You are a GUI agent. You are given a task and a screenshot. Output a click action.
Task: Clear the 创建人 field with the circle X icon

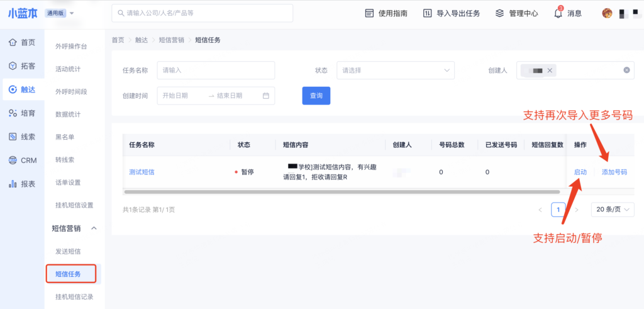click(x=626, y=70)
